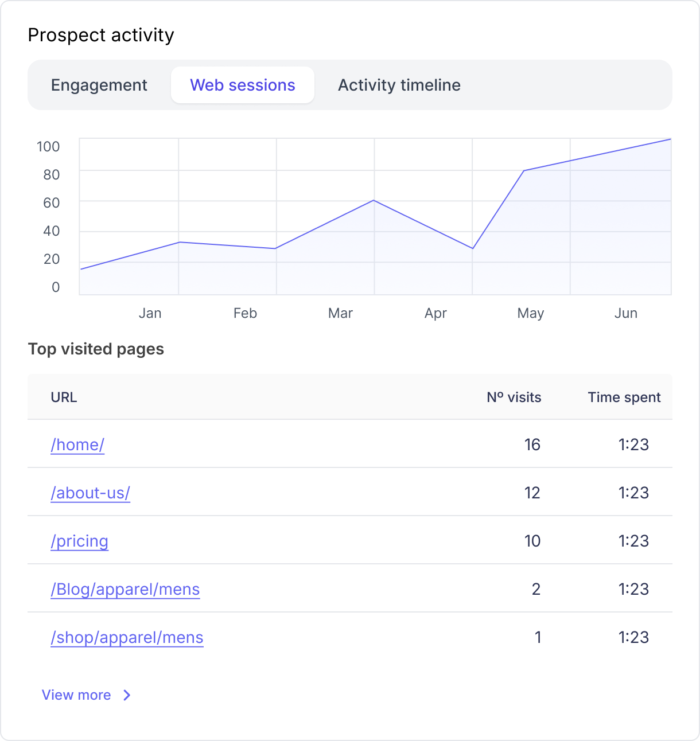Visit the /Blog/apparel/mens link

125,589
